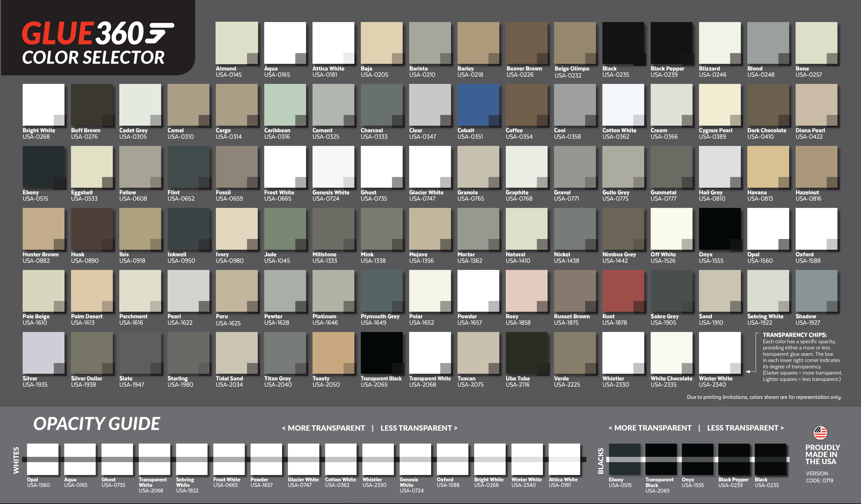861x504 pixels.
Task: Click the Nimbus Grey USA-1442 label
Action: 619,258
